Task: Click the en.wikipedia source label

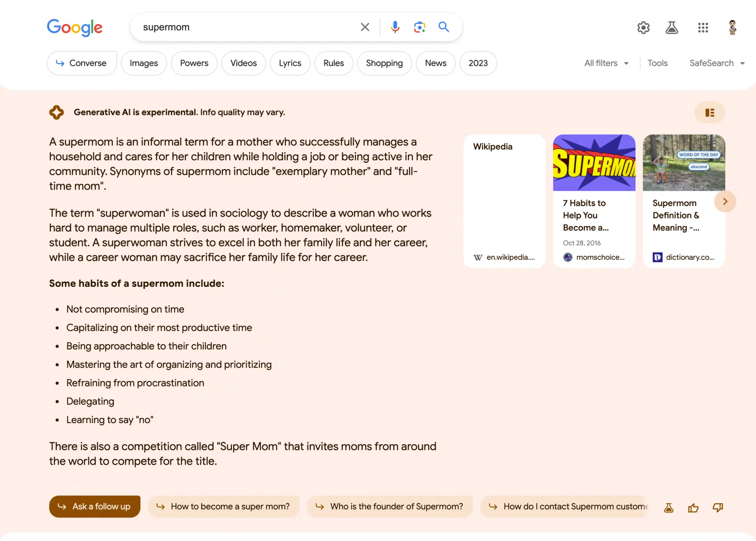Action: 505,257
